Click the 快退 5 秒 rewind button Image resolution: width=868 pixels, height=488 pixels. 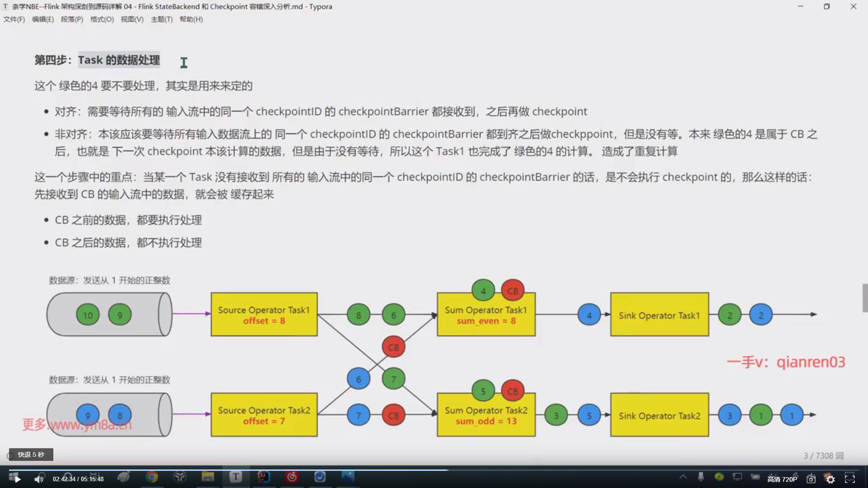(x=30, y=455)
